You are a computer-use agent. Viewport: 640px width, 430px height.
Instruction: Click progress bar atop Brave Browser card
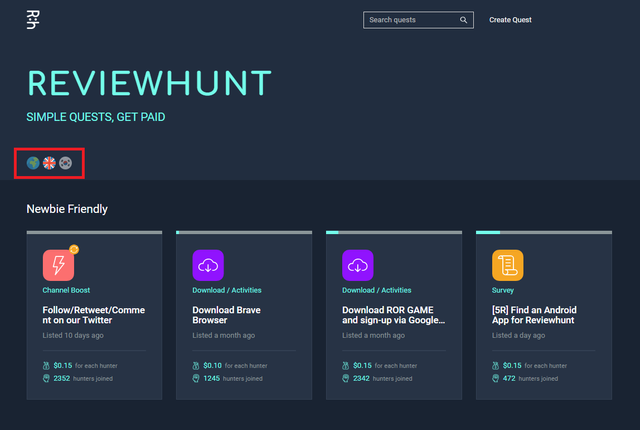pyautogui.click(x=244, y=233)
